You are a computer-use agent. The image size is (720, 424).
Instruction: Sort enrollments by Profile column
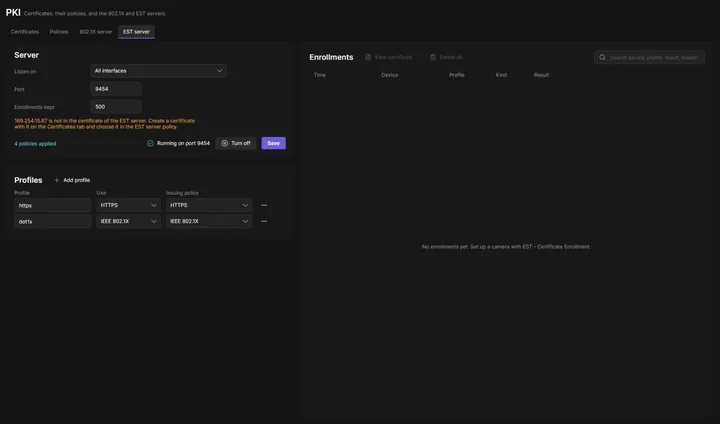pyautogui.click(x=456, y=75)
